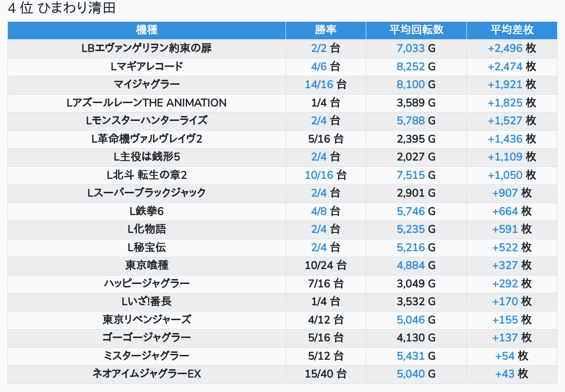Select the 東京喰種 machine name
Viewport: 565px width, 392px height.
pos(146,265)
